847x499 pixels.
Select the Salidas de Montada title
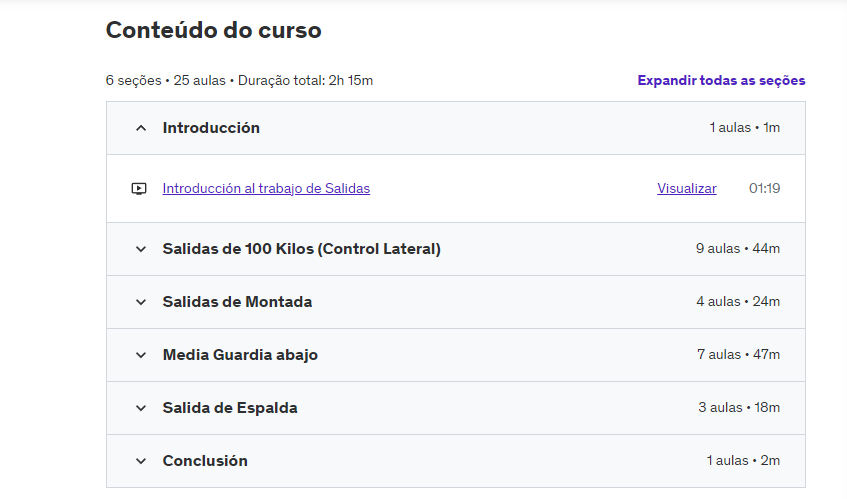click(237, 302)
